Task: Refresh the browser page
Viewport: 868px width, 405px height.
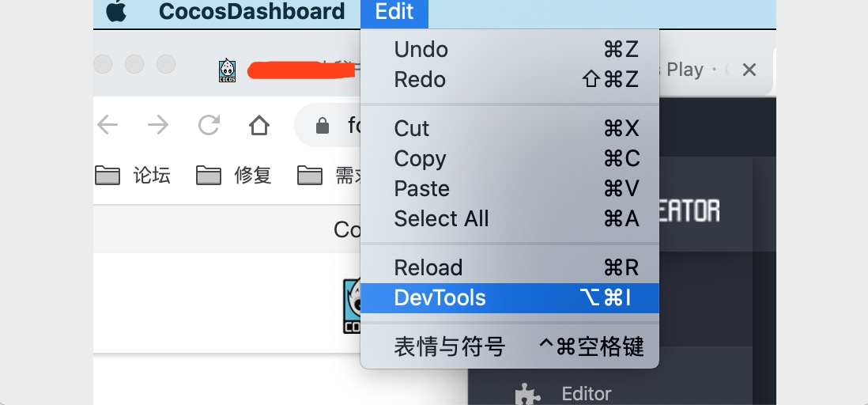Action: (209, 125)
